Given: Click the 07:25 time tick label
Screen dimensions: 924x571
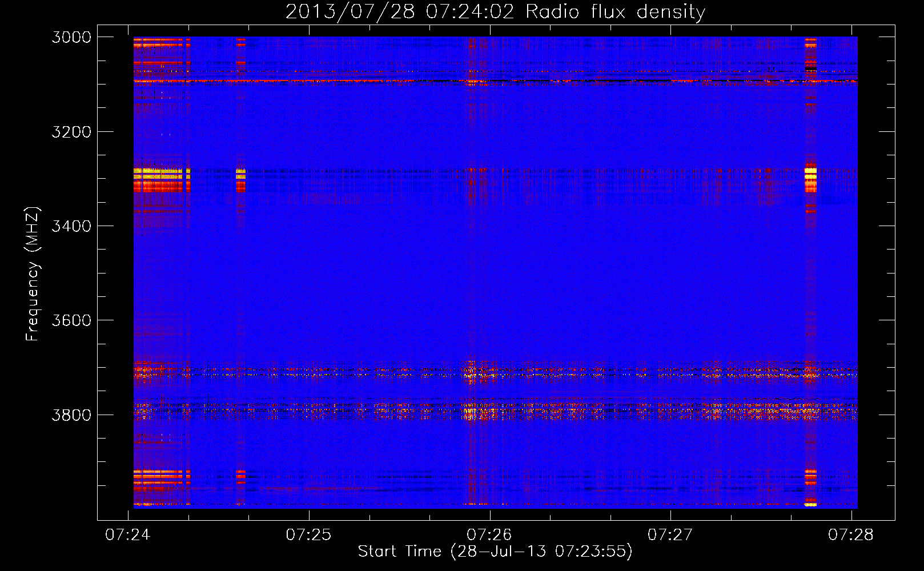Looking at the screenshot, I should pyautogui.click(x=308, y=534).
